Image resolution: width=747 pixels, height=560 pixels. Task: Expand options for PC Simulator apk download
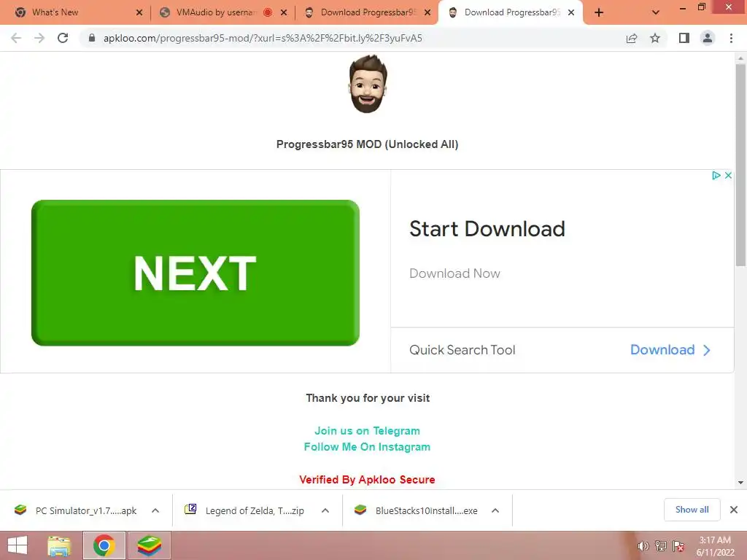tap(155, 510)
